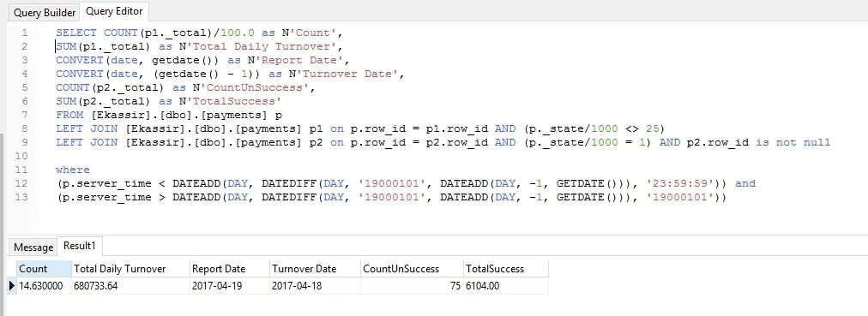Click the 'where' keyword on line 11
868x316 pixels.
tap(73, 170)
